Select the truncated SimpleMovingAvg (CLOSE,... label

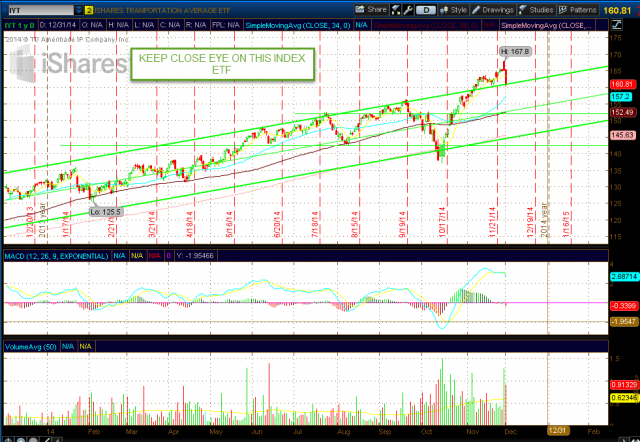point(547,25)
